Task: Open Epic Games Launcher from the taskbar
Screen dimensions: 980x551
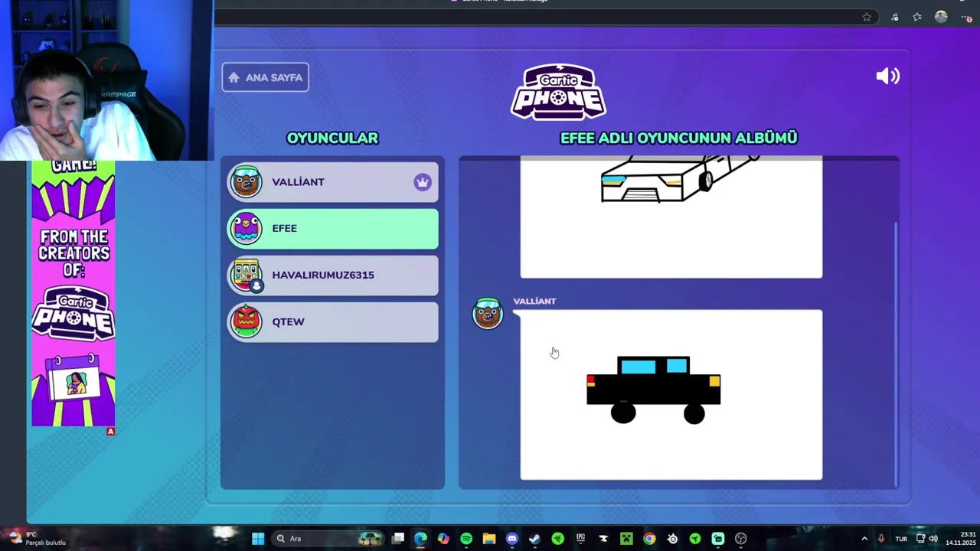Action: 580,539
